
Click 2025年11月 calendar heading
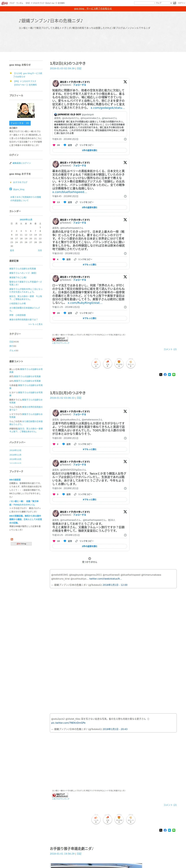click(x=26, y=220)
